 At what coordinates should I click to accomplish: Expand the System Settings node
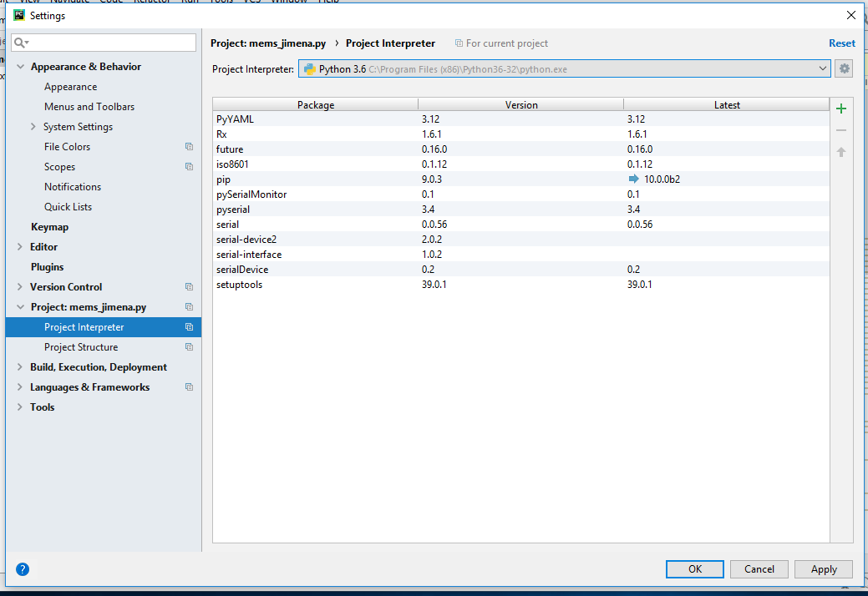coord(33,127)
